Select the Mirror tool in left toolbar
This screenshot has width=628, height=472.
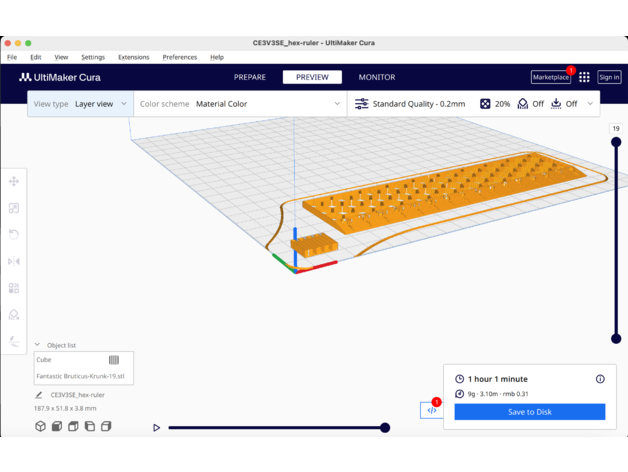tap(14, 261)
